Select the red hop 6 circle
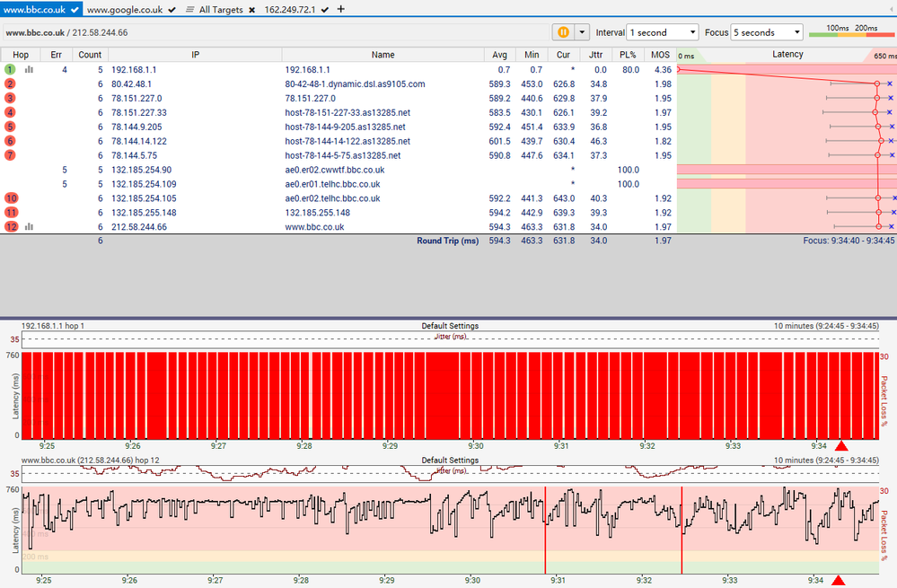Viewport: 897px width, 588px height. 10,141
